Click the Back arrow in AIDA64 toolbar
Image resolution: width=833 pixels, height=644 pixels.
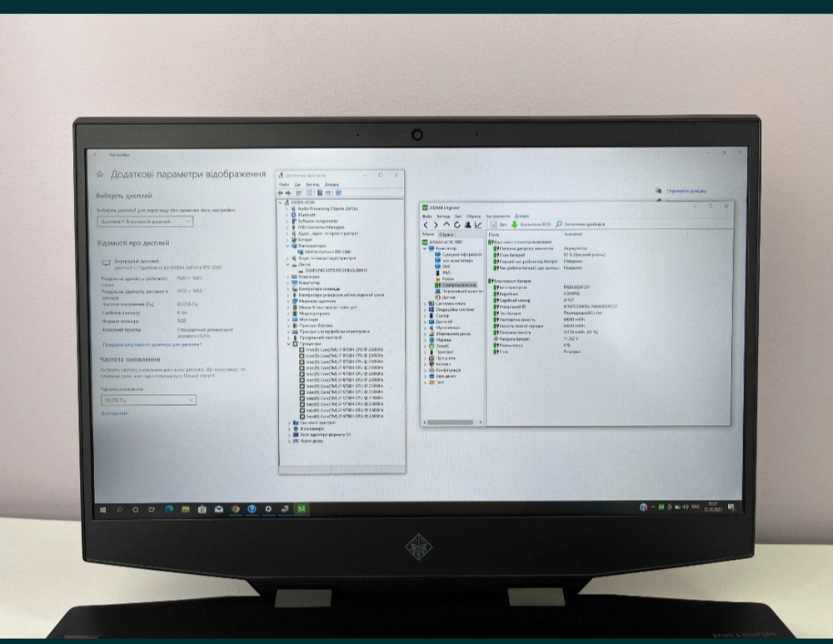click(x=426, y=224)
